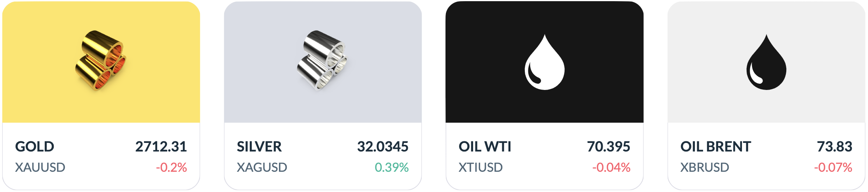Click the XBRUSD ticker symbol
Viewport: 868px width, 192px height.
705,167
